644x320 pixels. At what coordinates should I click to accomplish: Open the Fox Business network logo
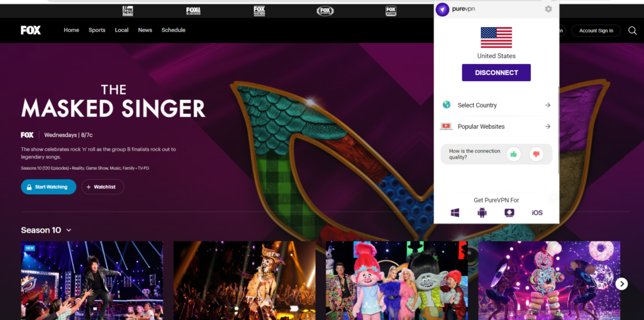193,11
